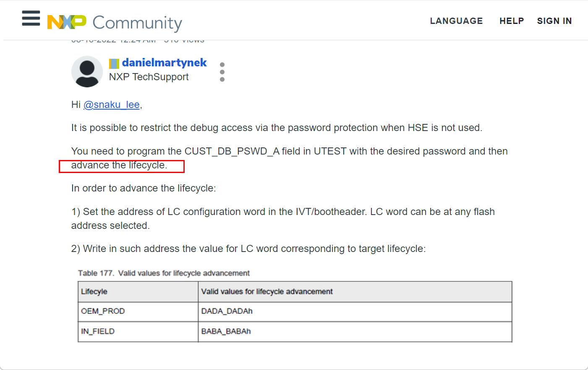This screenshot has width=588, height=370.
Task: Click the NXP TechSupport rank label
Action: [x=149, y=77]
